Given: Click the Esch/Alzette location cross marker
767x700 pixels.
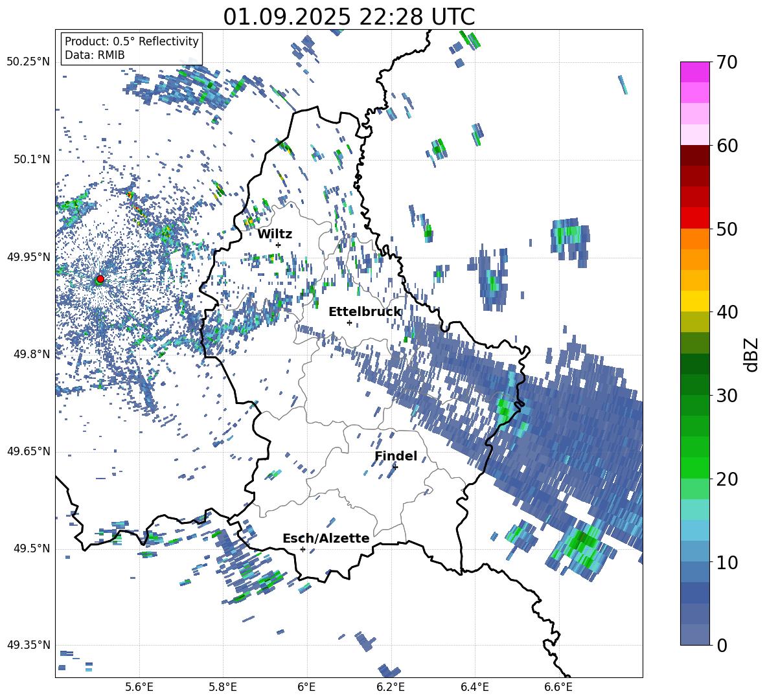Looking at the screenshot, I should [x=303, y=549].
